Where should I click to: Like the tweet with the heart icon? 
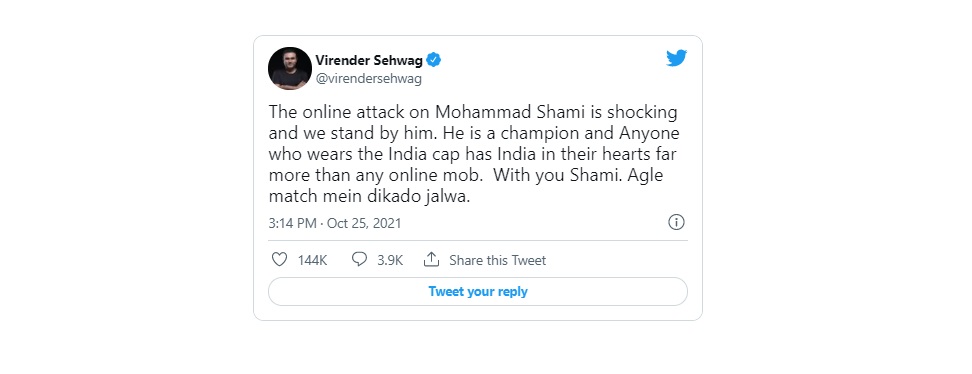pos(280,259)
